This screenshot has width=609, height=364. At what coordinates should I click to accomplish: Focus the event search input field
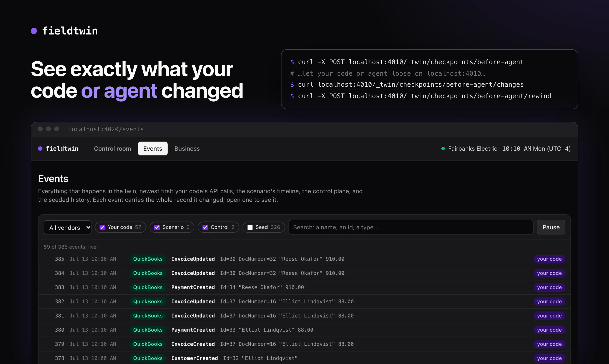pyautogui.click(x=411, y=227)
